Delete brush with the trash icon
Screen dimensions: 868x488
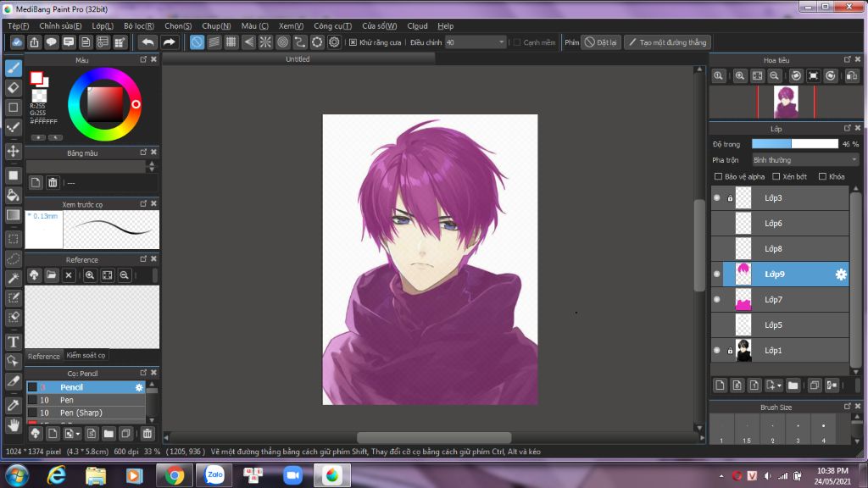click(x=147, y=434)
